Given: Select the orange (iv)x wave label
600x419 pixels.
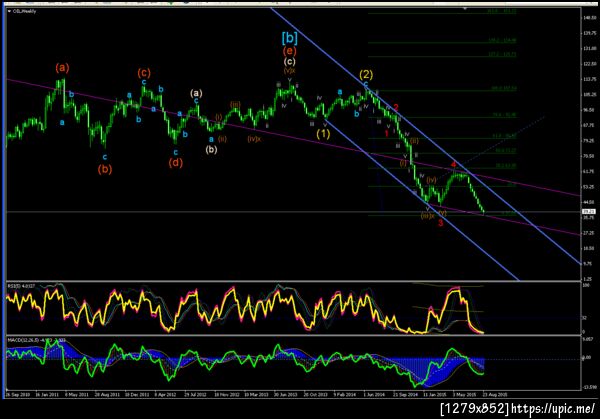Looking at the screenshot, I should (x=254, y=139).
